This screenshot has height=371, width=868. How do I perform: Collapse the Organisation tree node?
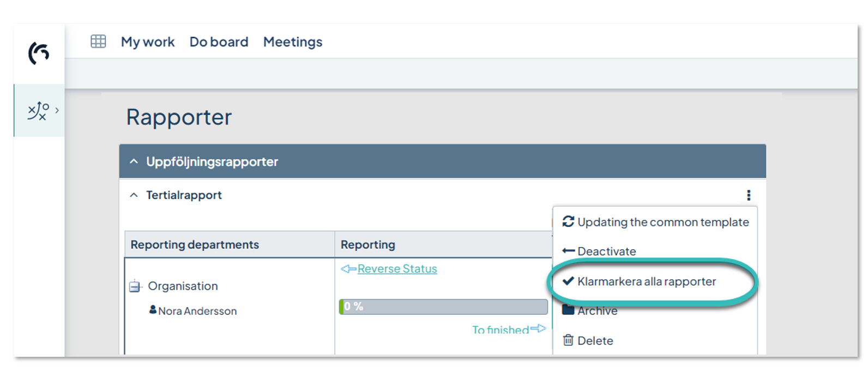click(135, 286)
